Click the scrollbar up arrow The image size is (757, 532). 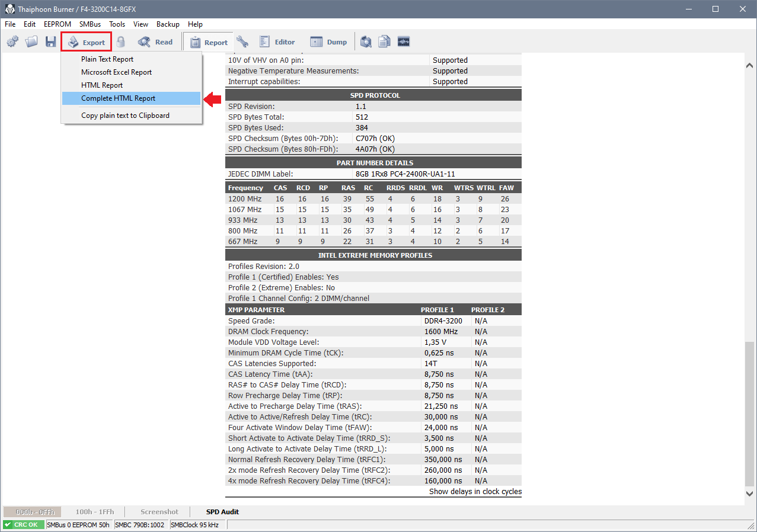750,66
